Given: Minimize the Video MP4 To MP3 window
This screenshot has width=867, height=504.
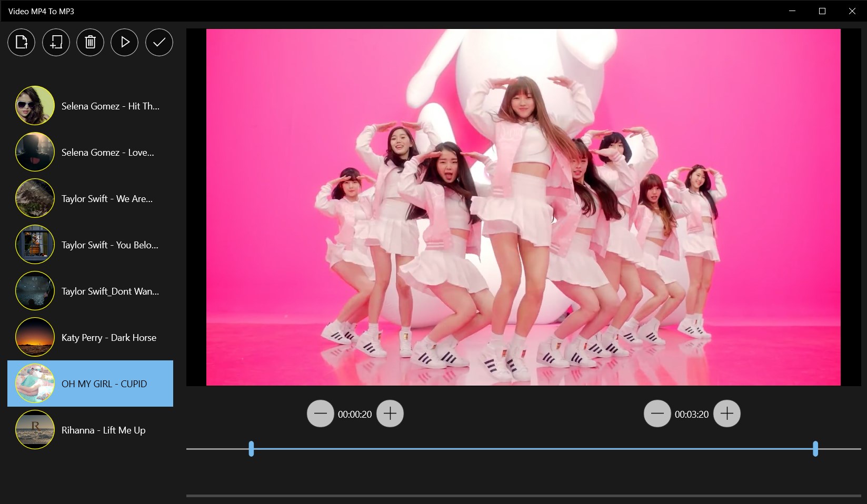Looking at the screenshot, I should tap(792, 11).
